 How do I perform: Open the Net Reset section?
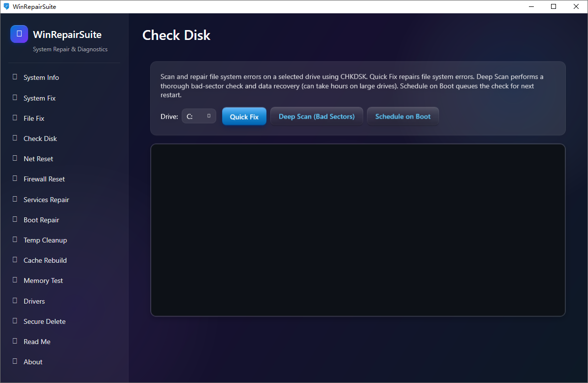click(x=64, y=159)
